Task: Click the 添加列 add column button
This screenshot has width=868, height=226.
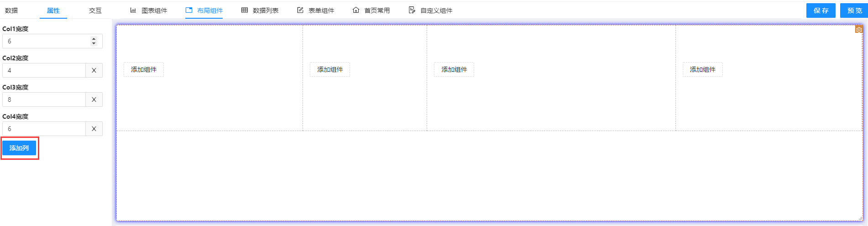Action: pyautogui.click(x=19, y=148)
